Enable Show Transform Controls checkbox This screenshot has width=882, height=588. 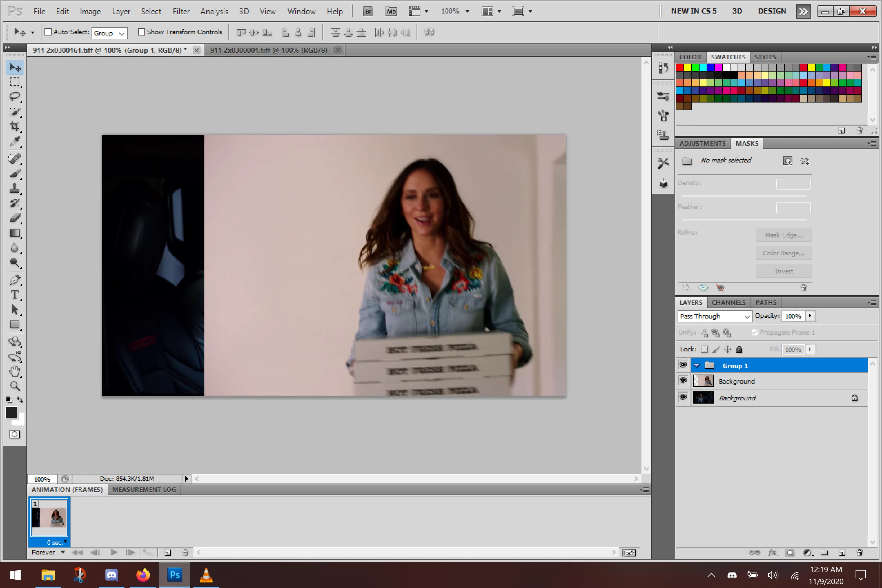[x=142, y=32]
